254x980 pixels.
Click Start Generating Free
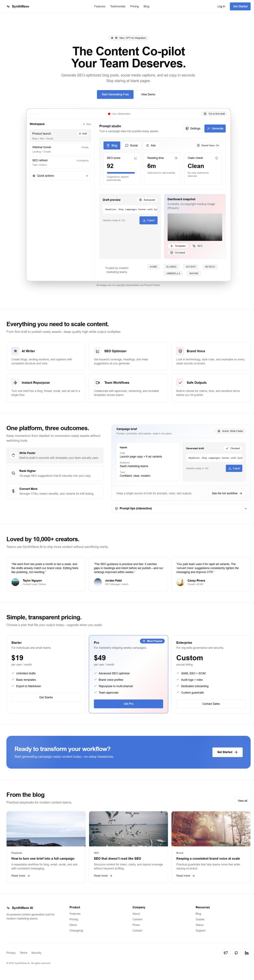point(115,94)
